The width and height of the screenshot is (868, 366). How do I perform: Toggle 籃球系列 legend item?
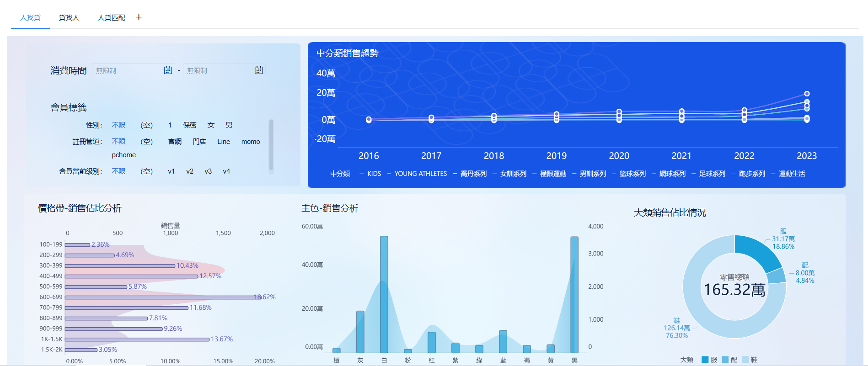pos(629,174)
